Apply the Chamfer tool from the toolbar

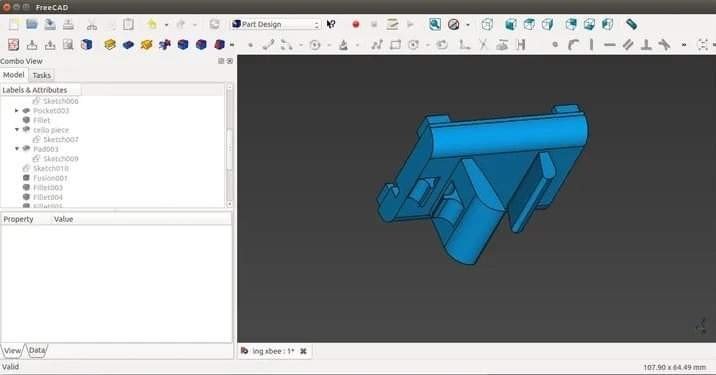pyautogui.click(x=201, y=45)
